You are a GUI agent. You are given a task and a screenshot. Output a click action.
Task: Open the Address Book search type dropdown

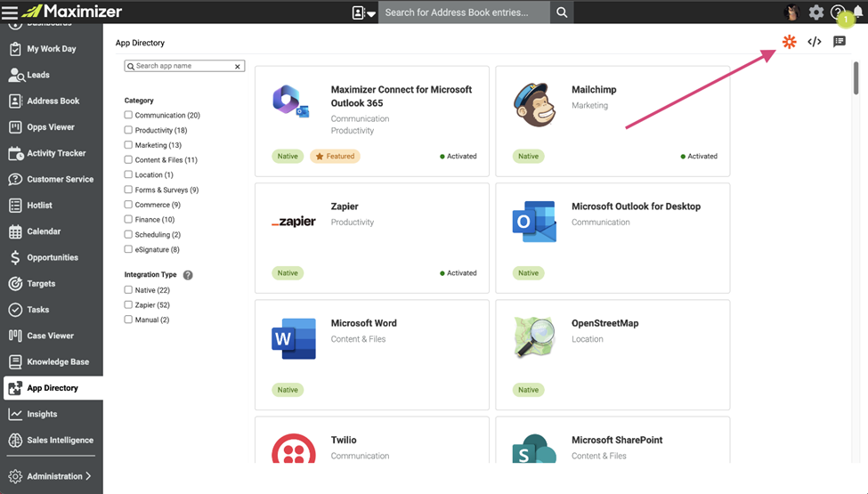pyautogui.click(x=364, y=12)
